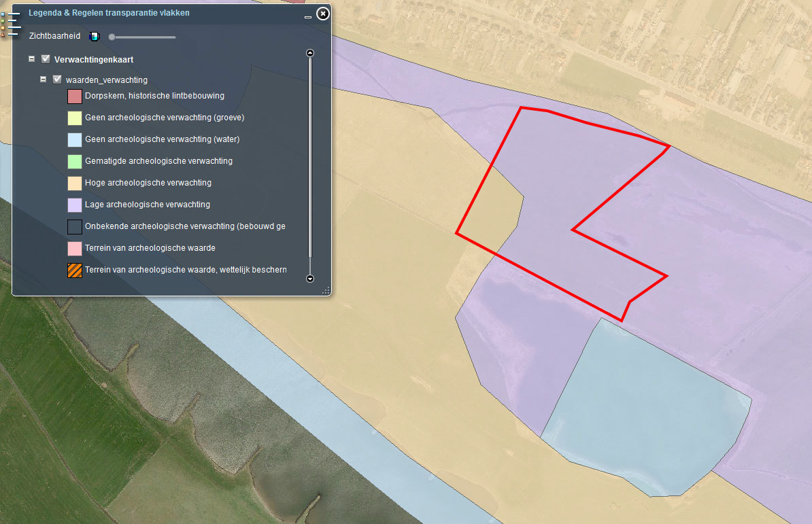Collapse the waarden_verwachting sublayer node
Viewport: 812px width, 524px height.
click(44, 80)
